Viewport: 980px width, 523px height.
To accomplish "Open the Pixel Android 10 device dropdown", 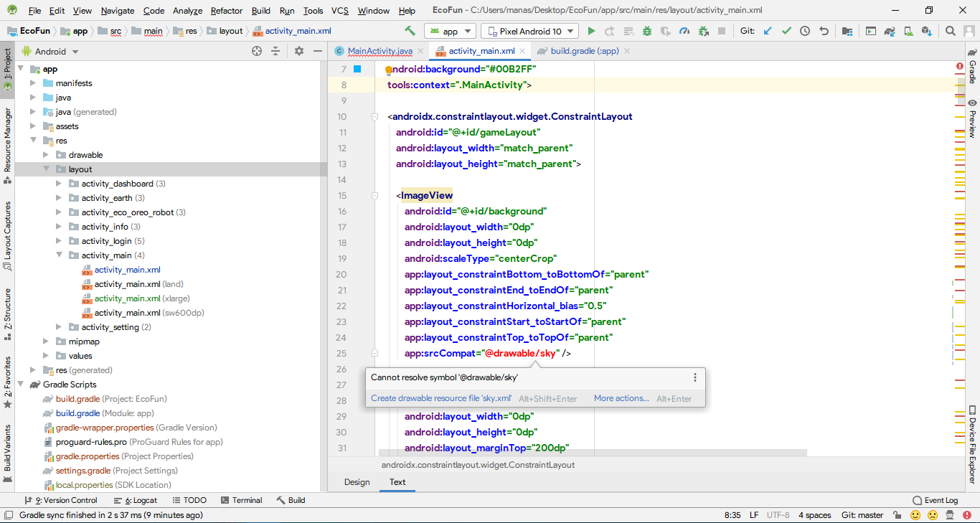I will (529, 31).
